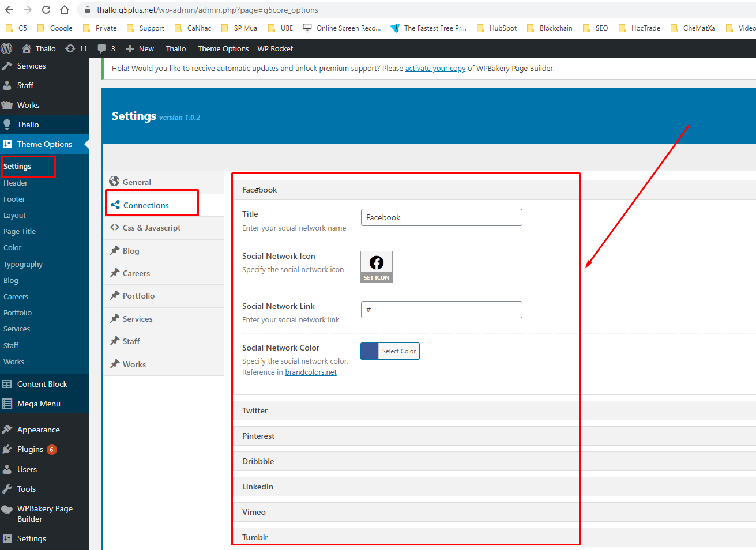Open the Careers tab with pin icon

point(164,273)
